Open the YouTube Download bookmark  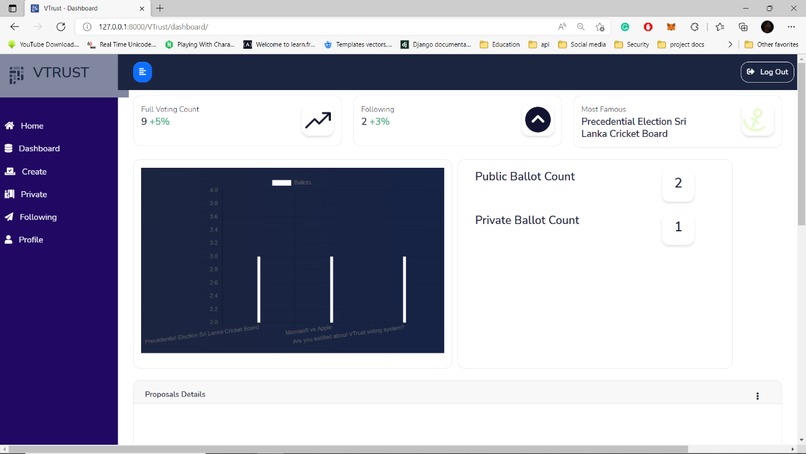tap(44, 45)
